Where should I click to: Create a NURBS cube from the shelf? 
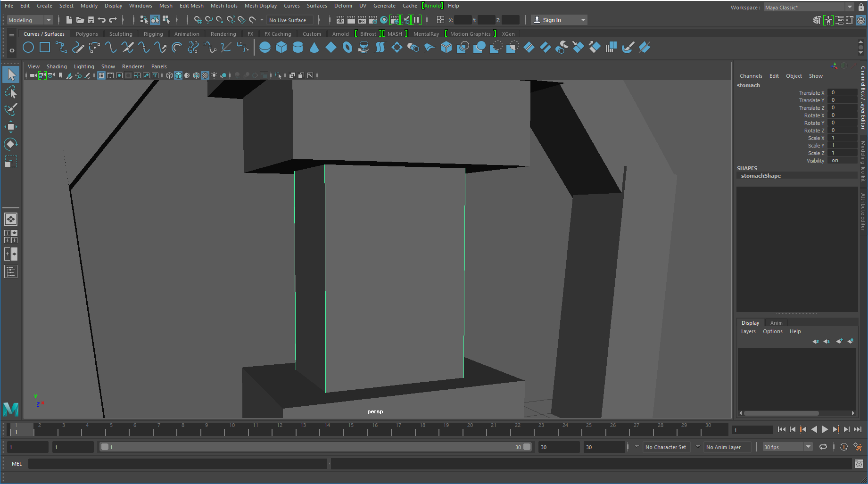click(281, 47)
